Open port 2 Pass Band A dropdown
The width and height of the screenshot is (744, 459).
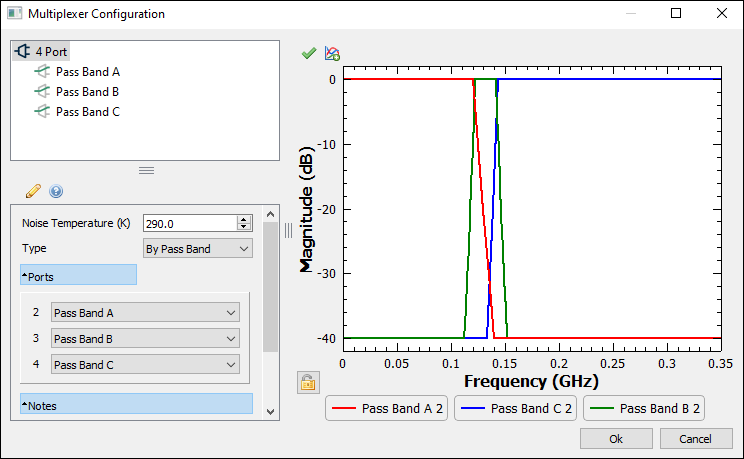(145, 313)
